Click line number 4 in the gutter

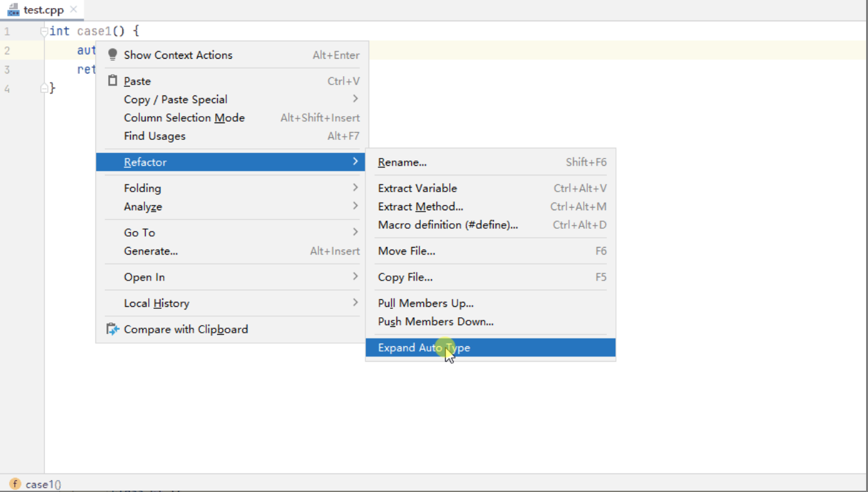click(6, 89)
